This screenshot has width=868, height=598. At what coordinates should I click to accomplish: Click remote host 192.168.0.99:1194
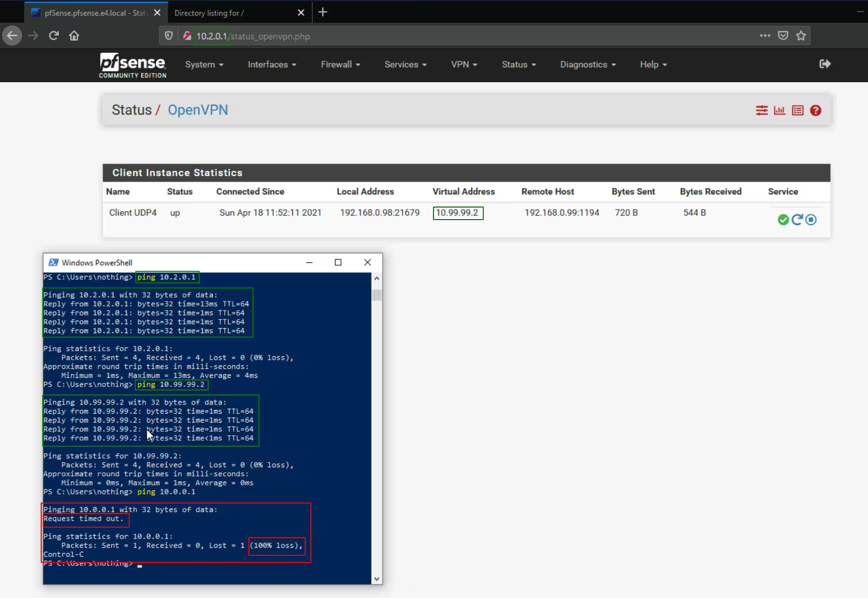[x=562, y=213]
